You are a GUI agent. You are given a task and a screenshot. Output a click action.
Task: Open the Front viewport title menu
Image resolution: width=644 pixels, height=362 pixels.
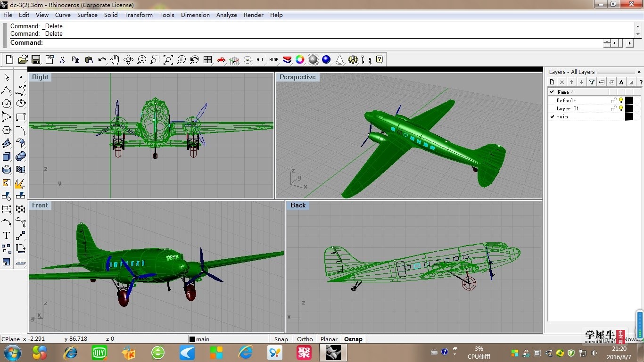40,205
